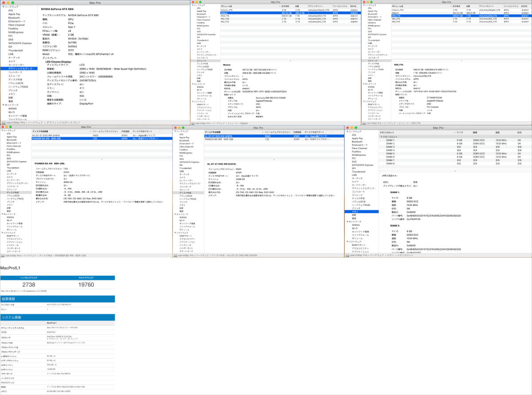Select Wi-Fi in the SSD_1TB storage window sidebar
The height and width of the screenshot is (395, 532).
(370, 90)
